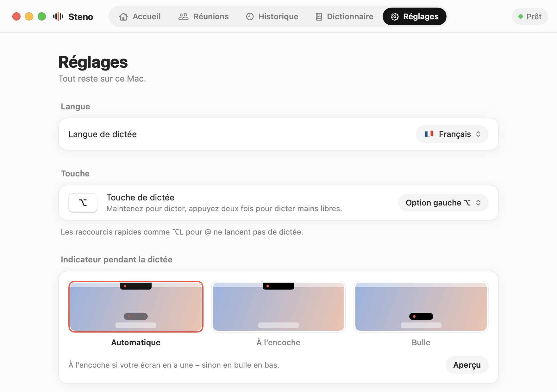Click the Bulle label

421,342
